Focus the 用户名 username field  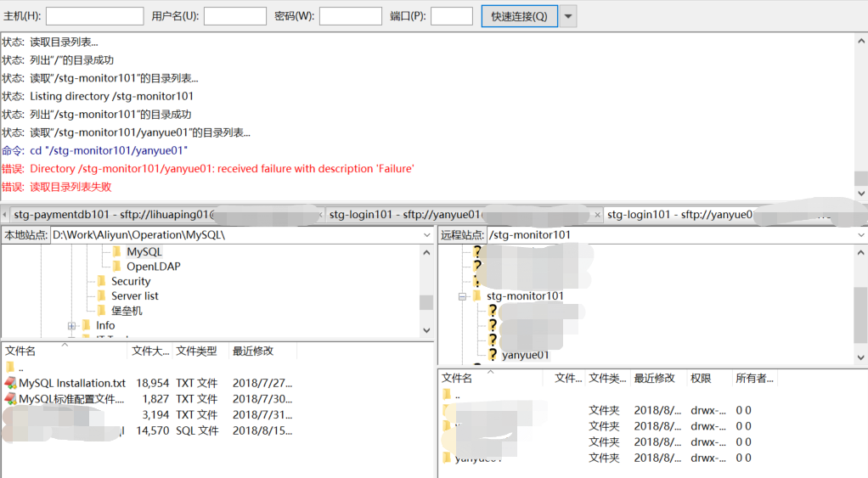pyautogui.click(x=235, y=16)
